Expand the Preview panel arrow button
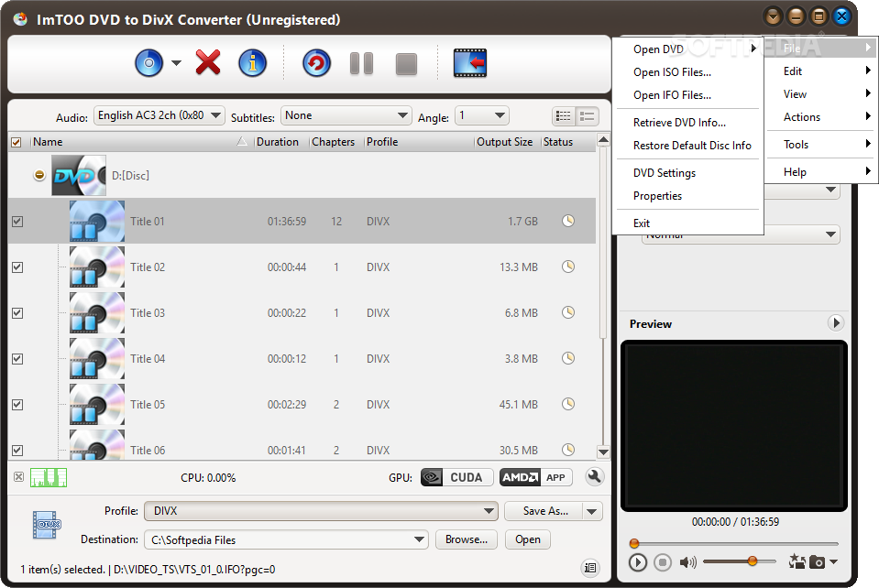879x588 pixels. [x=836, y=323]
